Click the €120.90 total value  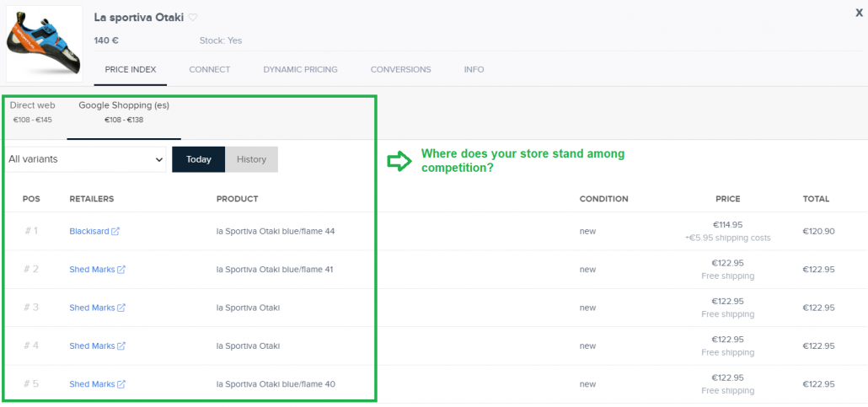(x=819, y=232)
